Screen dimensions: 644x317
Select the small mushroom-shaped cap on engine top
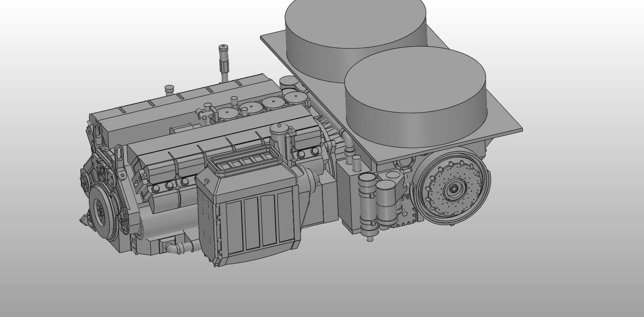click(169, 89)
